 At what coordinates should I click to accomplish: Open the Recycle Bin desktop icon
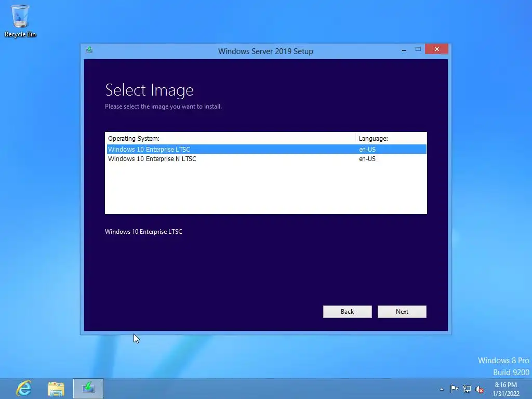[20, 21]
